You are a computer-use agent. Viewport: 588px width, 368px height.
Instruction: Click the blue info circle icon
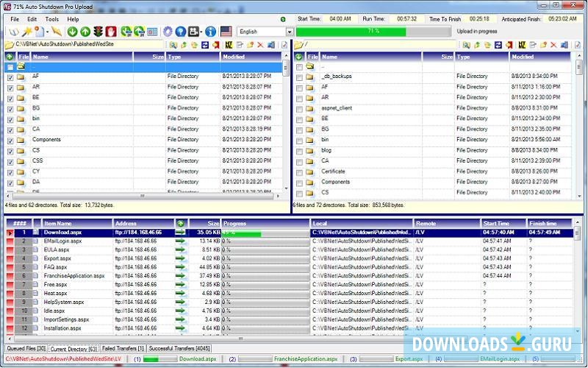pos(210,32)
